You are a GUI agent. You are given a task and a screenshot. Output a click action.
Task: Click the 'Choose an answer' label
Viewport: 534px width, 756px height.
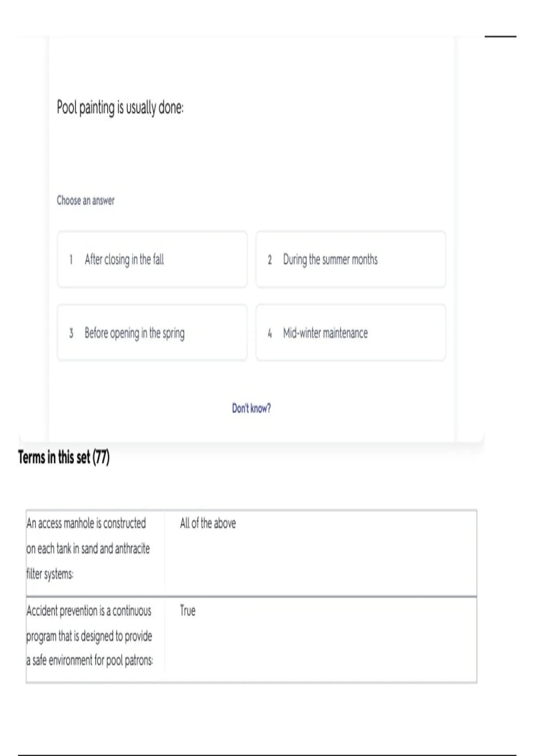(85, 201)
